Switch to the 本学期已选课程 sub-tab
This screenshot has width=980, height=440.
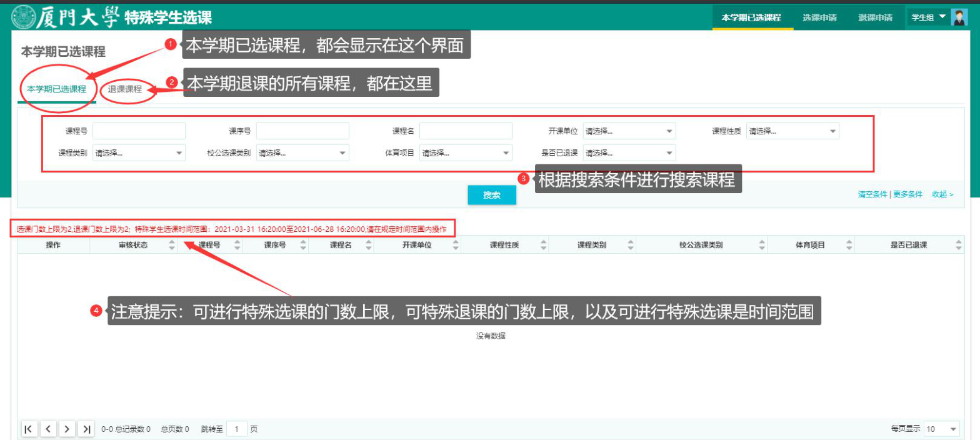56,89
